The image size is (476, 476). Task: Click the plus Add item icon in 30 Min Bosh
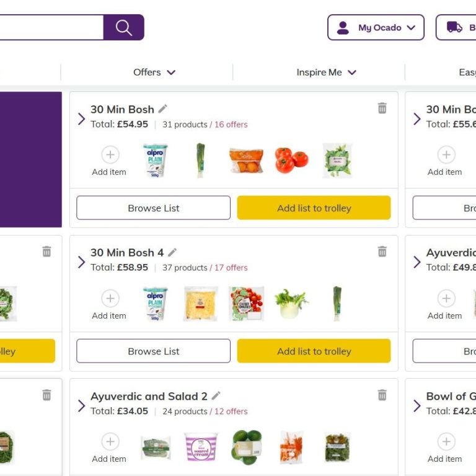(x=110, y=155)
